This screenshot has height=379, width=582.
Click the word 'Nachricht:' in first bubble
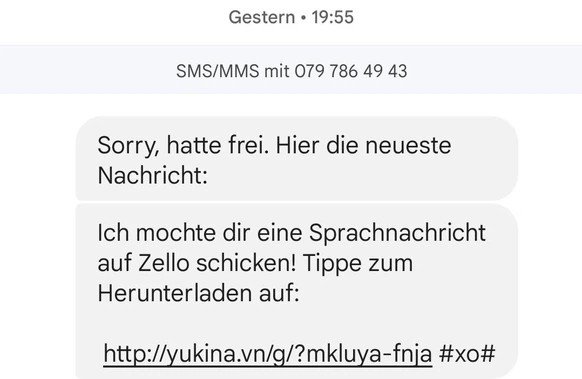pyautogui.click(x=153, y=175)
